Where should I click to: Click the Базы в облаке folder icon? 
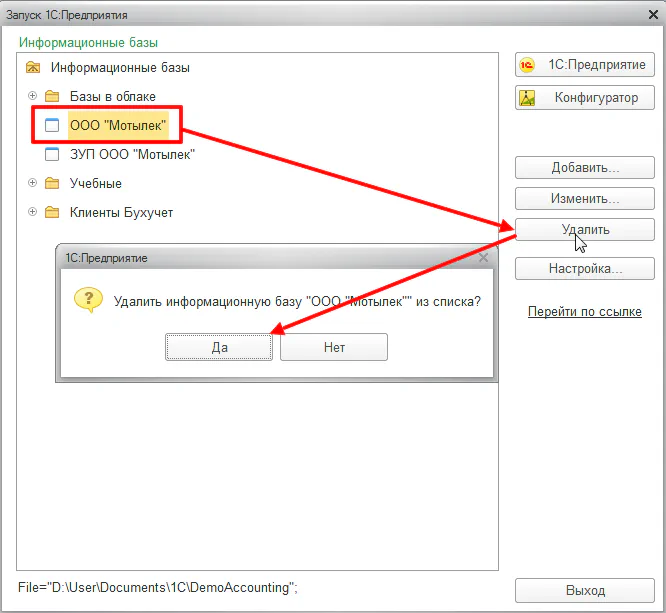coord(53,96)
